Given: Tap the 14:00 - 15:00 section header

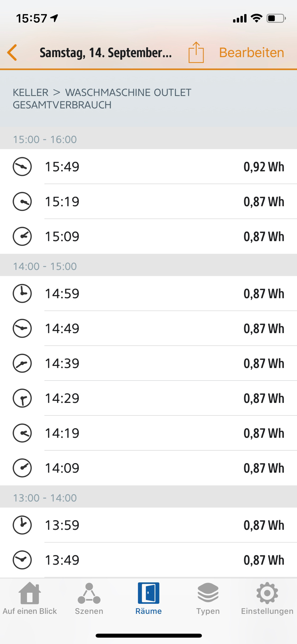Looking at the screenshot, I should pos(45,266).
